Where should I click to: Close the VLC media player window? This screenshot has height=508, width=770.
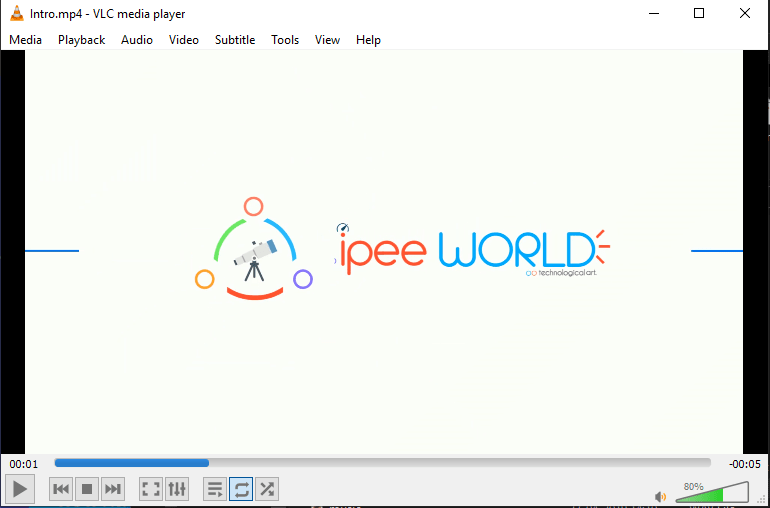[744, 14]
